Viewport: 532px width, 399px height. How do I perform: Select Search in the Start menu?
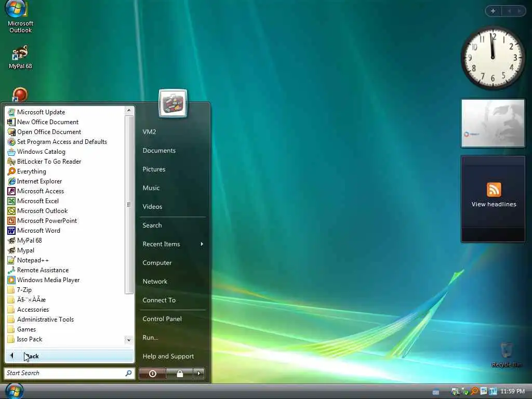coord(152,225)
